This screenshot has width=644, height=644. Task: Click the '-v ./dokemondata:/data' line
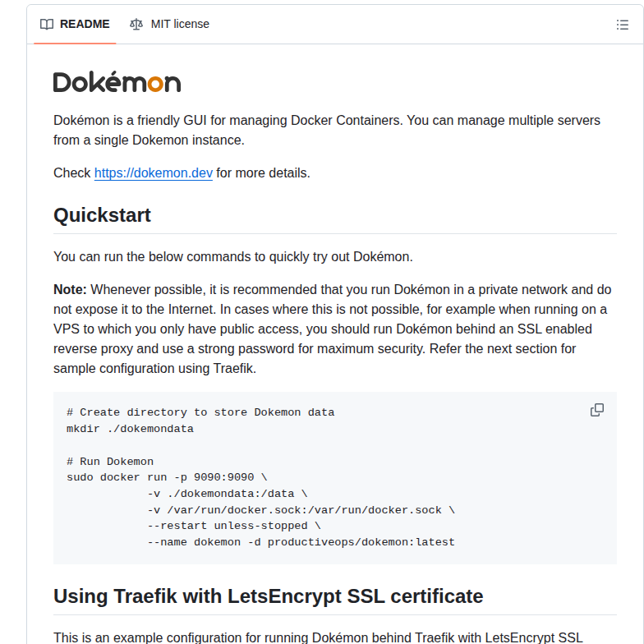[228, 494]
